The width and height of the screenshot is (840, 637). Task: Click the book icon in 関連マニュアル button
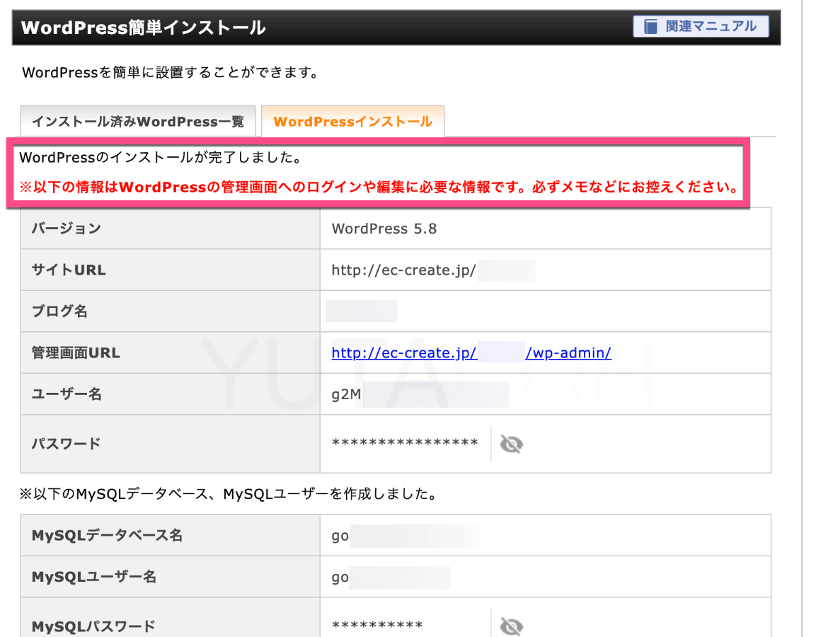[x=650, y=26]
